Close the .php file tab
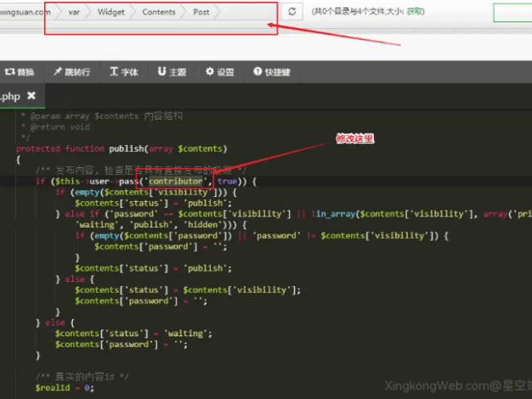This screenshot has width=532, height=399. pos(31,96)
